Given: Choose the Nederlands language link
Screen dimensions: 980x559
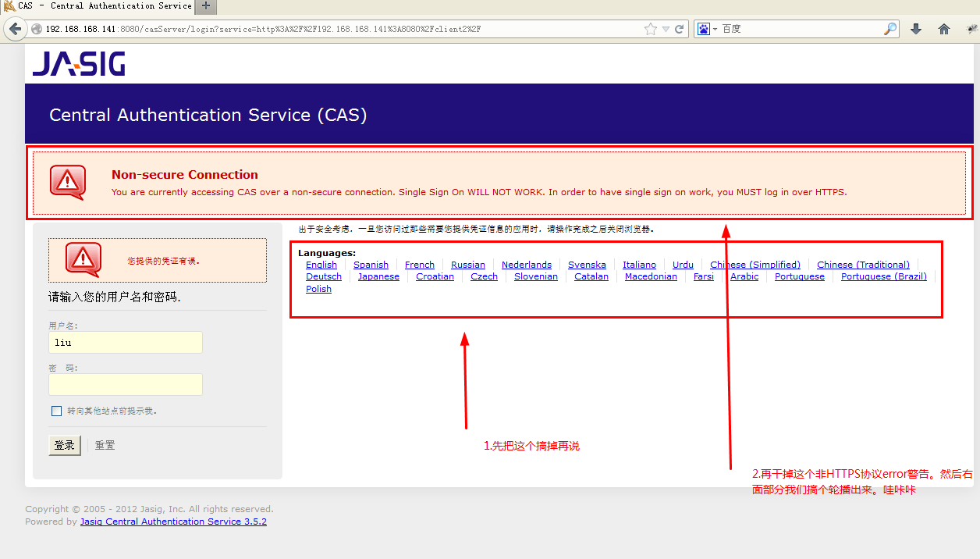Looking at the screenshot, I should (x=527, y=265).
